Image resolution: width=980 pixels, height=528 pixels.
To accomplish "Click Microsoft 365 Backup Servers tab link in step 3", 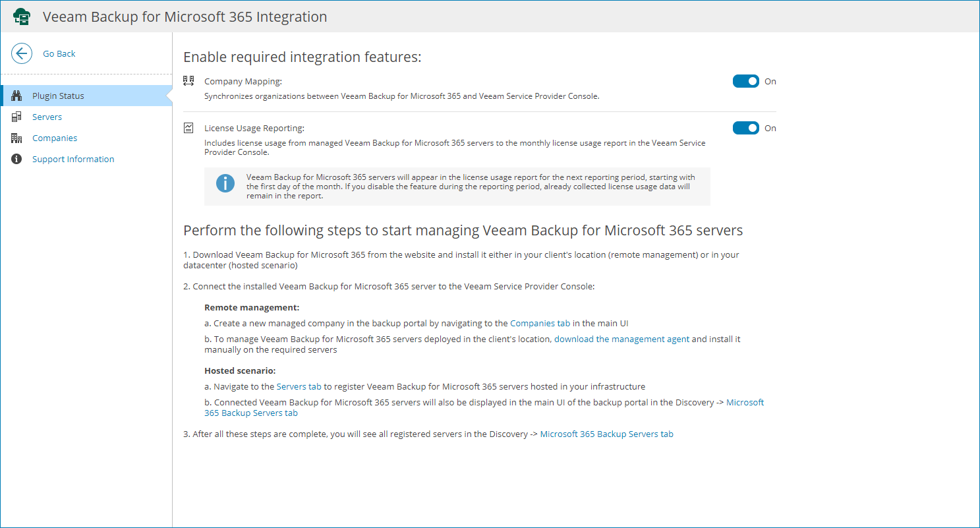I will [606, 434].
